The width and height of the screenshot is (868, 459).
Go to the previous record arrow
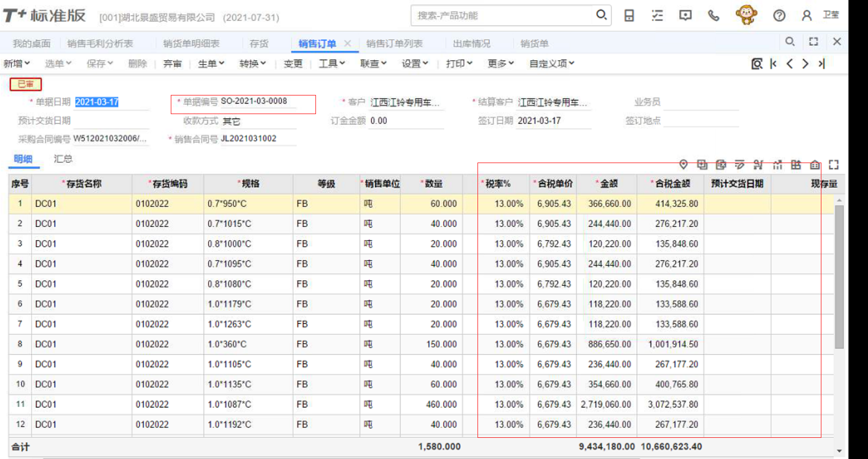coord(789,63)
